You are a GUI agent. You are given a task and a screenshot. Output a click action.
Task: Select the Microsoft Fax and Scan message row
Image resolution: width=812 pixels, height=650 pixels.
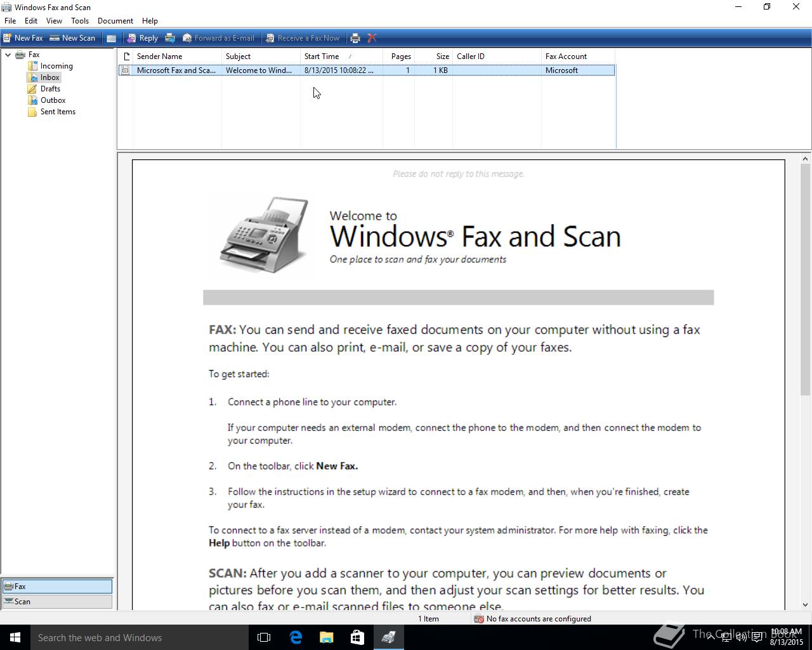(366, 70)
